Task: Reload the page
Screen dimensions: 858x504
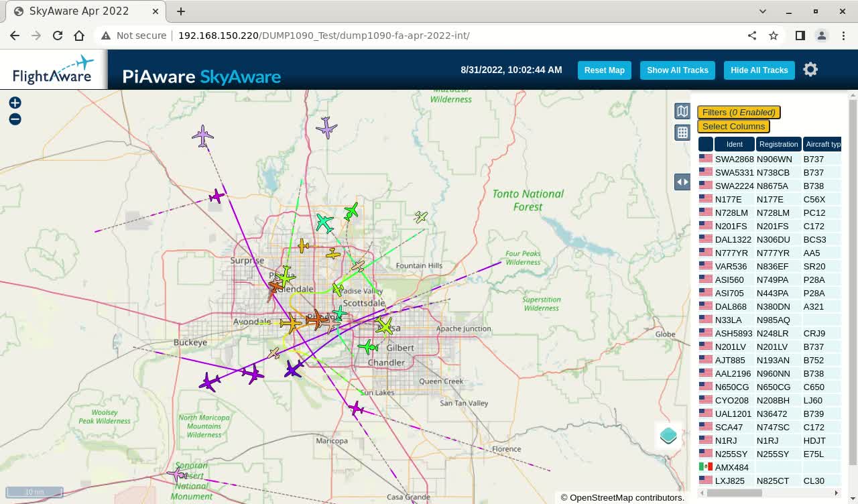Action: [x=58, y=36]
